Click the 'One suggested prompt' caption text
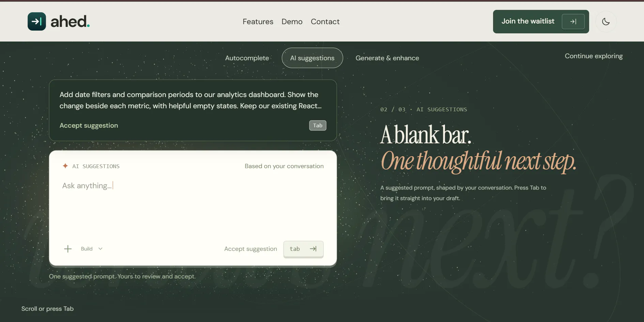644x322 pixels. (x=122, y=276)
